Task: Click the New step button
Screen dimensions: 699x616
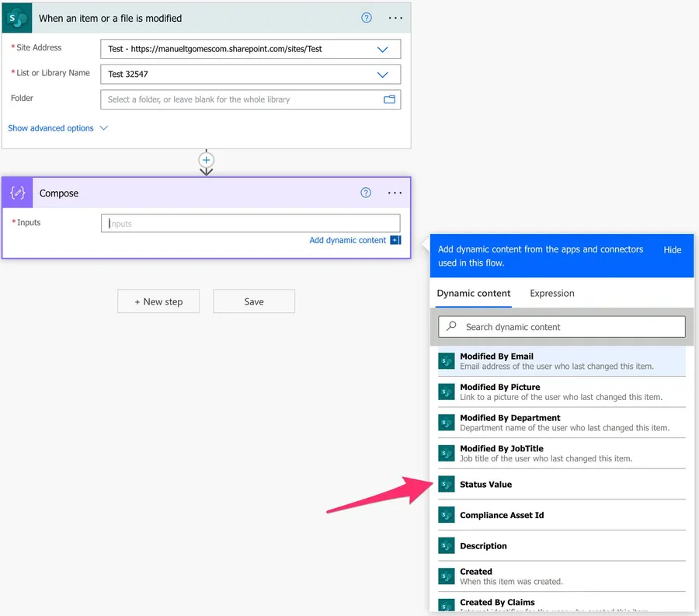Action: pos(158,301)
